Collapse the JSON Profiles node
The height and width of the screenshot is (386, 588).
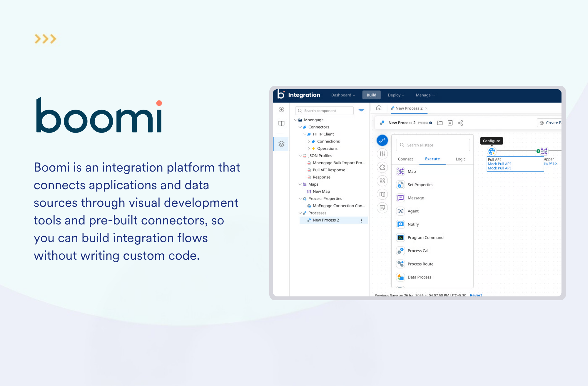point(300,156)
